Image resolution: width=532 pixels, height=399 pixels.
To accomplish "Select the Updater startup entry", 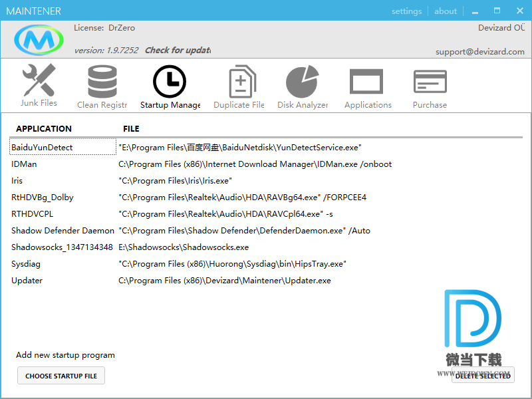I will (27, 281).
